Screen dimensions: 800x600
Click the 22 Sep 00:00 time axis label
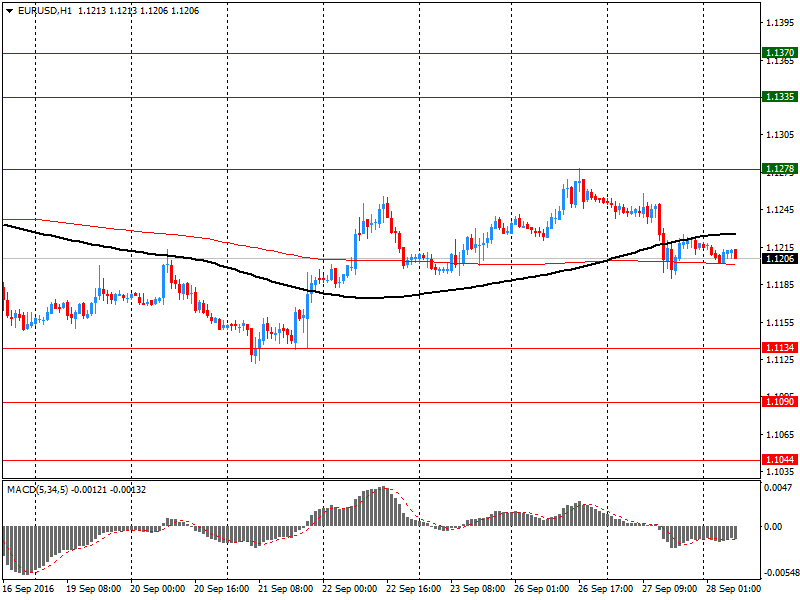[349, 588]
